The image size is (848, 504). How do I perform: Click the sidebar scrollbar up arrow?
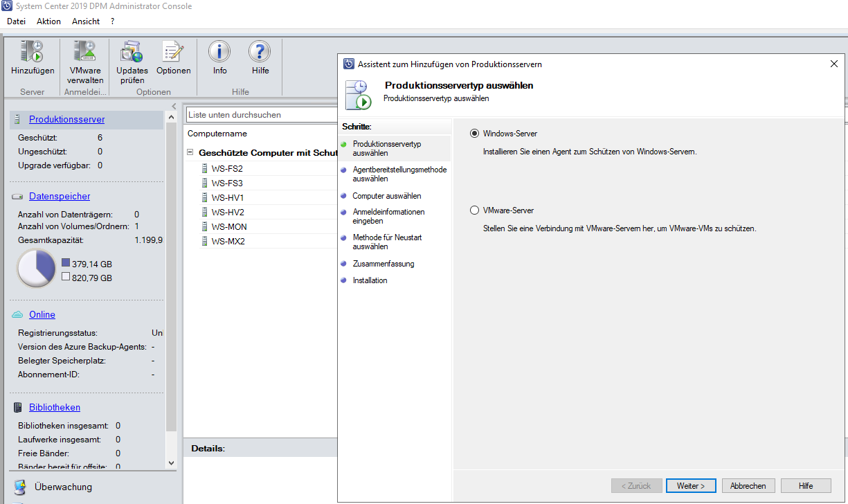pos(172,118)
